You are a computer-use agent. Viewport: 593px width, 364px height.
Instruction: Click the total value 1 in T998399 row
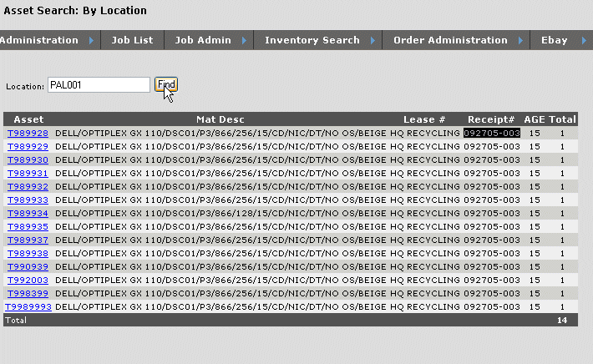pos(562,293)
